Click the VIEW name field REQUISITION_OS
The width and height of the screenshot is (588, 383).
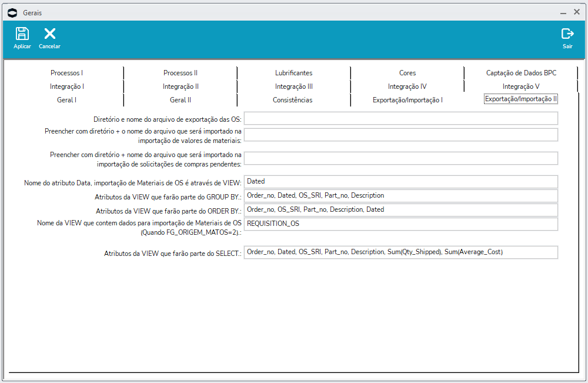(x=401, y=224)
